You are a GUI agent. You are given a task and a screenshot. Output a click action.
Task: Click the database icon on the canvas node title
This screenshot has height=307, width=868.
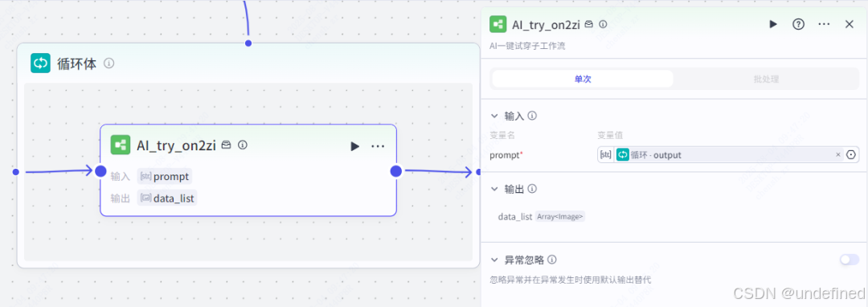tap(226, 145)
